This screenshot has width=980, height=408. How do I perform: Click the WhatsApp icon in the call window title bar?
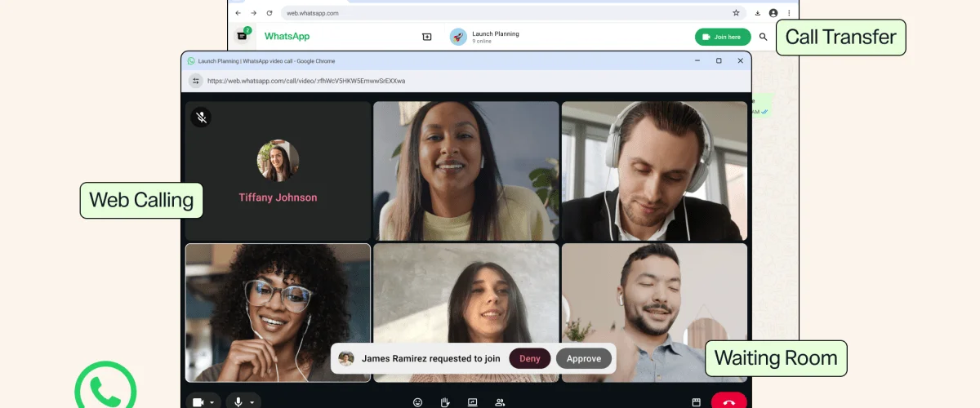click(191, 61)
